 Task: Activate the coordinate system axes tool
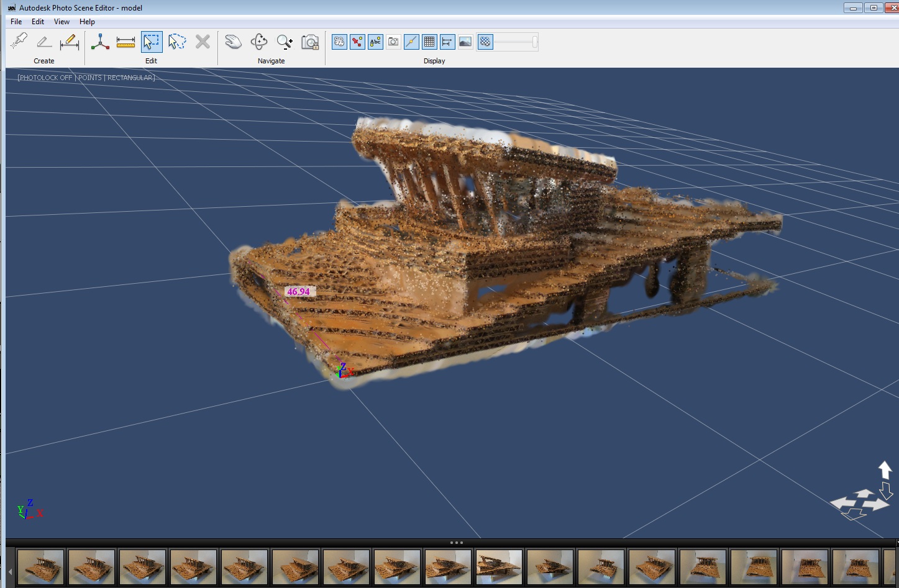click(100, 42)
